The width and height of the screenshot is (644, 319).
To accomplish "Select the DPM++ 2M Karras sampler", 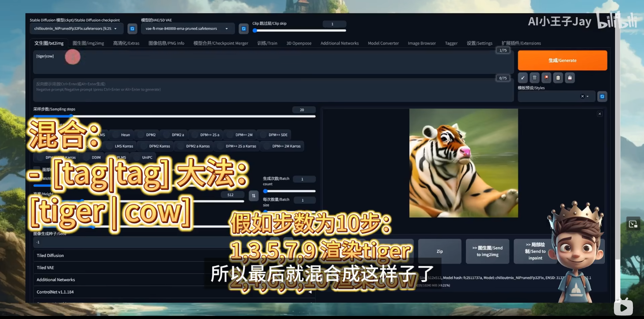I will coord(282,146).
